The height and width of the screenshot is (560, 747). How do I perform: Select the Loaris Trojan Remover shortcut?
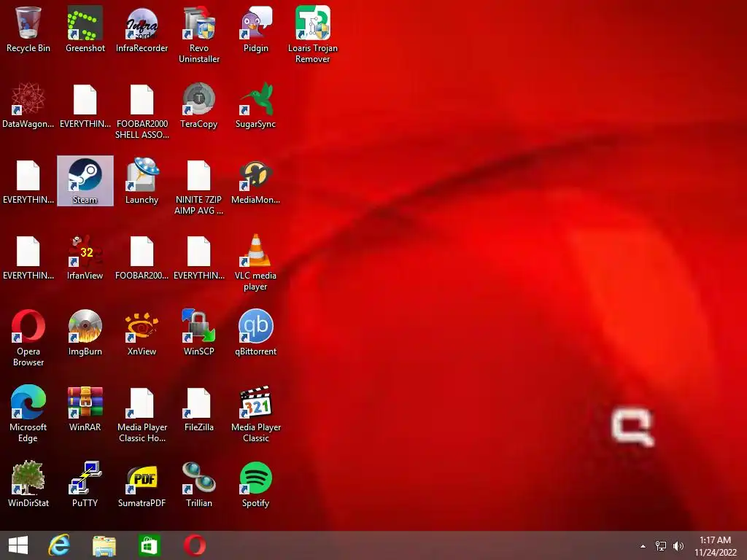[312, 34]
